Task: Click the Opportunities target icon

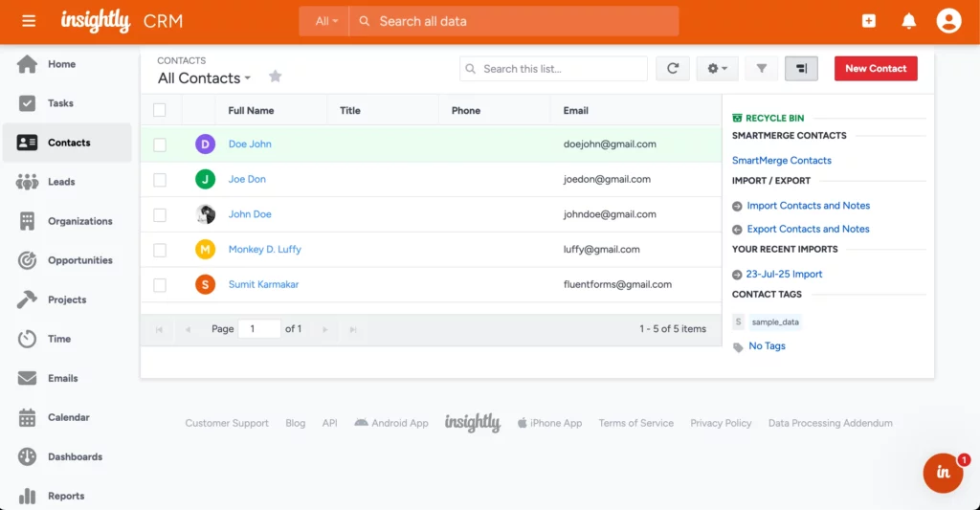Action: click(27, 260)
